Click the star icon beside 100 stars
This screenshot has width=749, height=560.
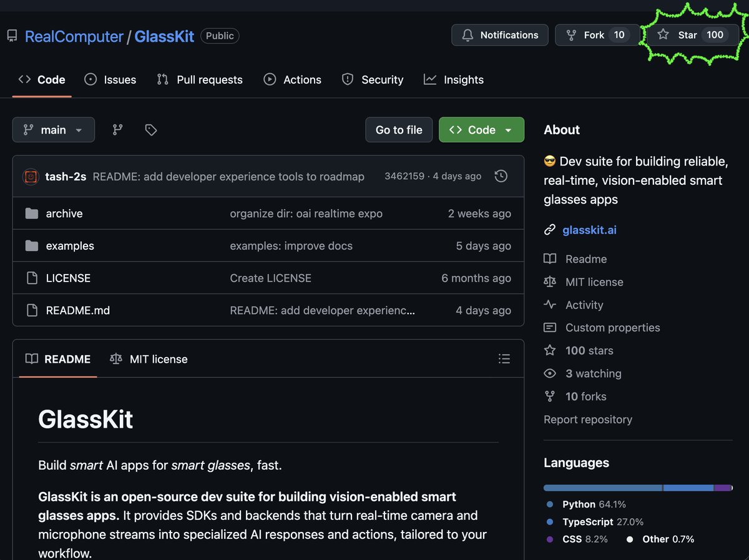550,350
